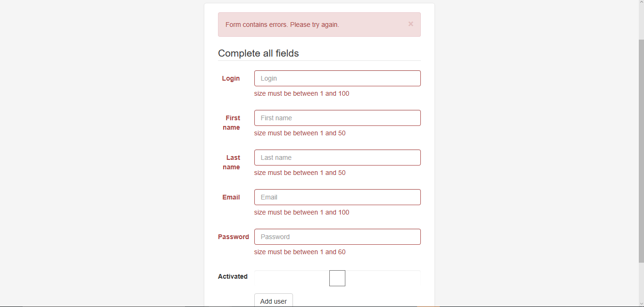Tick the Activated checkbox
The width and height of the screenshot is (644, 307).
[337, 278]
